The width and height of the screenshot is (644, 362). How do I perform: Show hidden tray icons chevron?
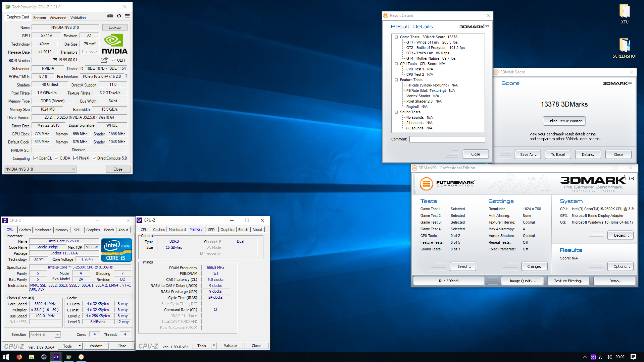[585, 357]
